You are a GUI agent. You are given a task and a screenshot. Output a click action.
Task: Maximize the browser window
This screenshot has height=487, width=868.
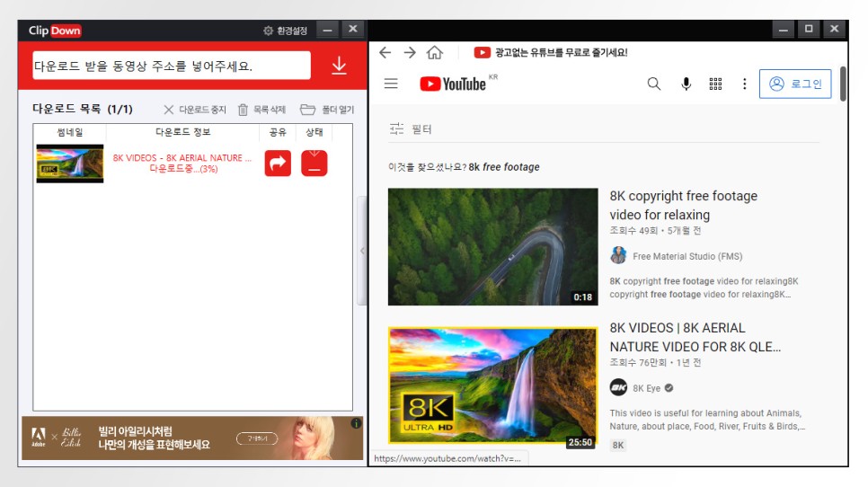click(x=809, y=29)
